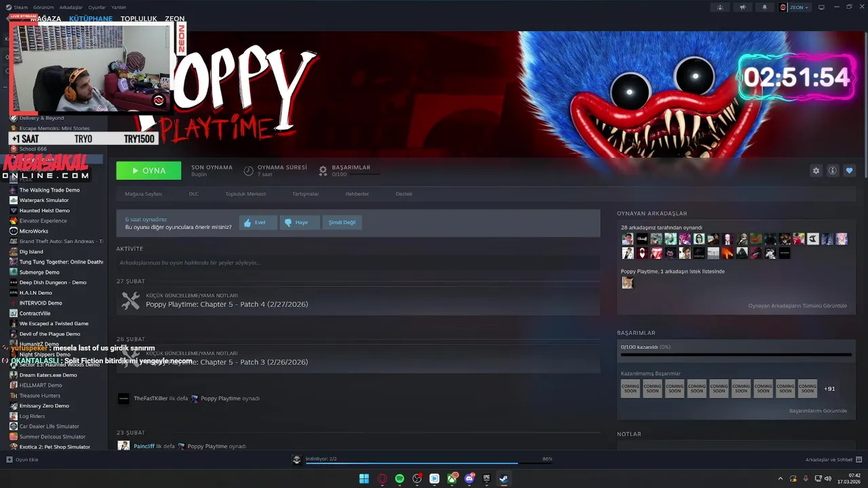Open Poppy Playtime Chapter 5 Patch 3 news

pos(227,362)
